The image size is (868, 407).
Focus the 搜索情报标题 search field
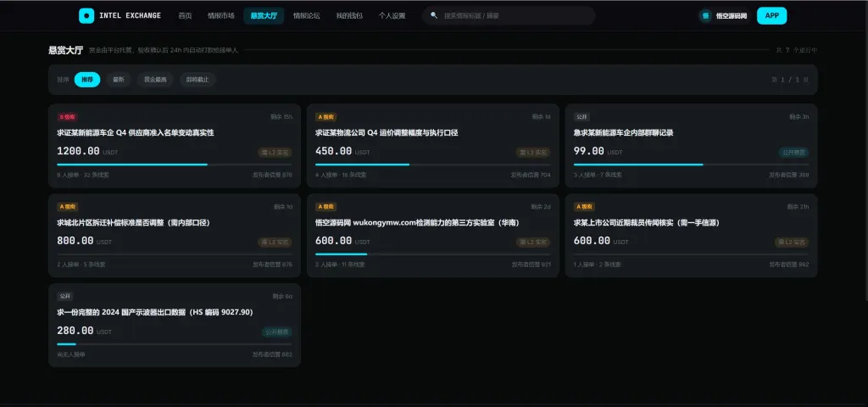[509, 15]
